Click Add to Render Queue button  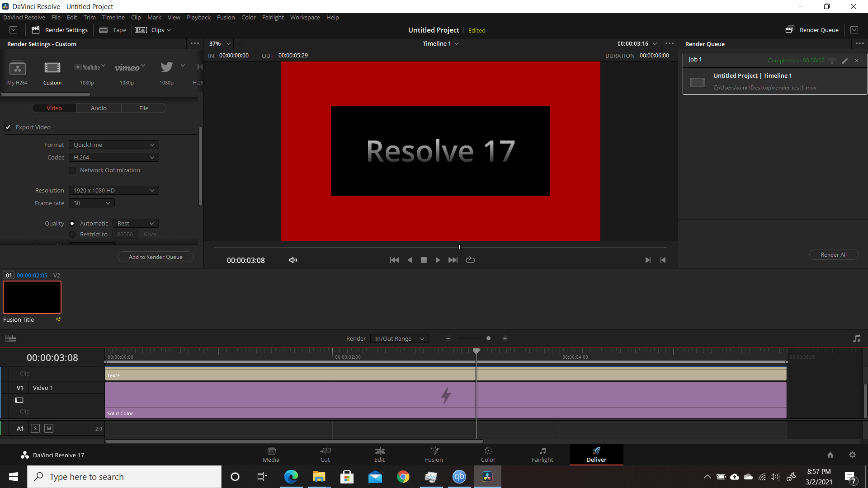click(x=156, y=257)
